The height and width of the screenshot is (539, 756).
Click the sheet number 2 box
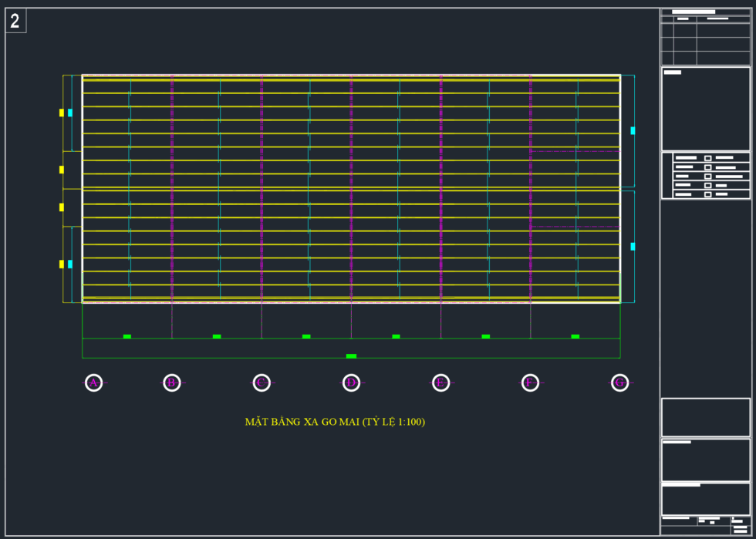(x=15, y=21)
